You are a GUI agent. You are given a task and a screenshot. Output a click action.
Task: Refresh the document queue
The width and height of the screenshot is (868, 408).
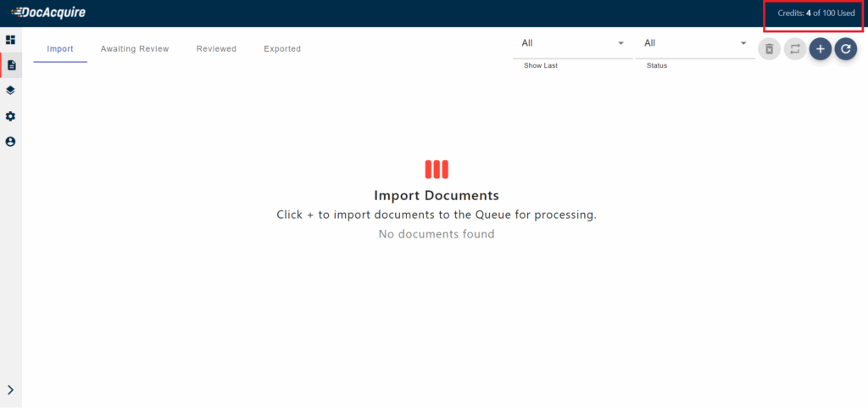point(845,49)
